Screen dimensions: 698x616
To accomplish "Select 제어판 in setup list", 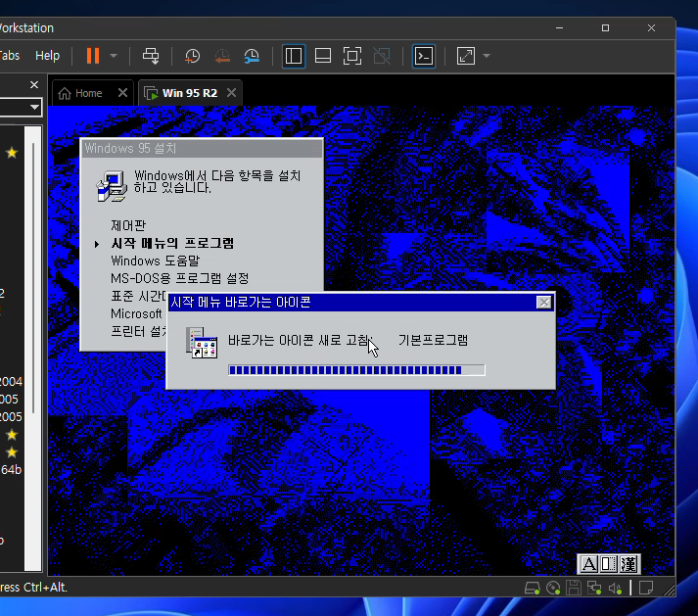I will point(128,225).
